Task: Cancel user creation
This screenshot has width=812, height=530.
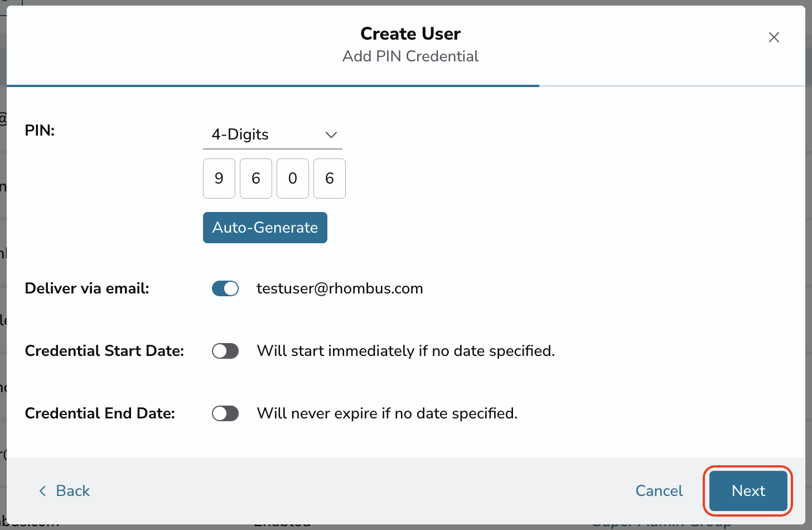Action: point(659,491)
